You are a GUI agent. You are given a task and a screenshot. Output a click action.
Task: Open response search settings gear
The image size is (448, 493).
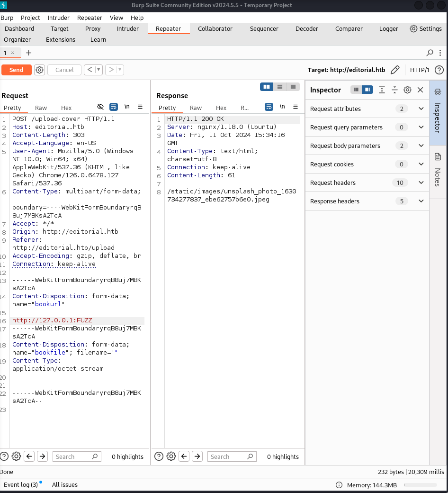[171, 456]
